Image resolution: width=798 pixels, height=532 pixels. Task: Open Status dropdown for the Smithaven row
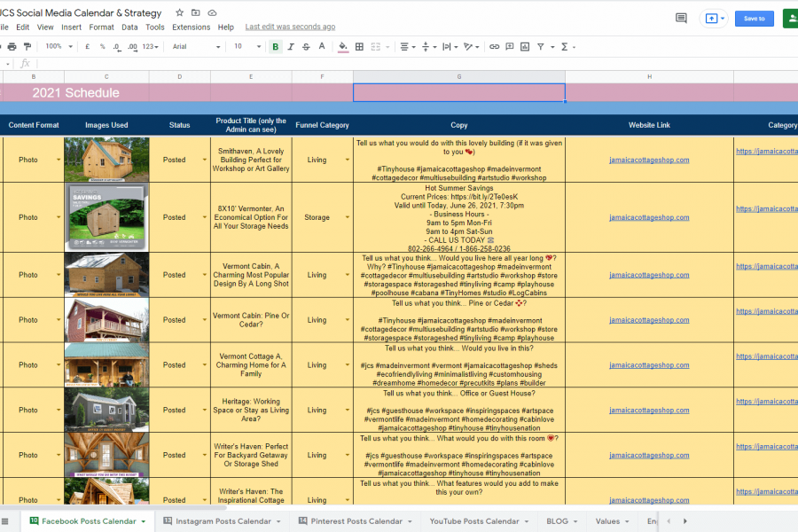click(x=203, y=160)
